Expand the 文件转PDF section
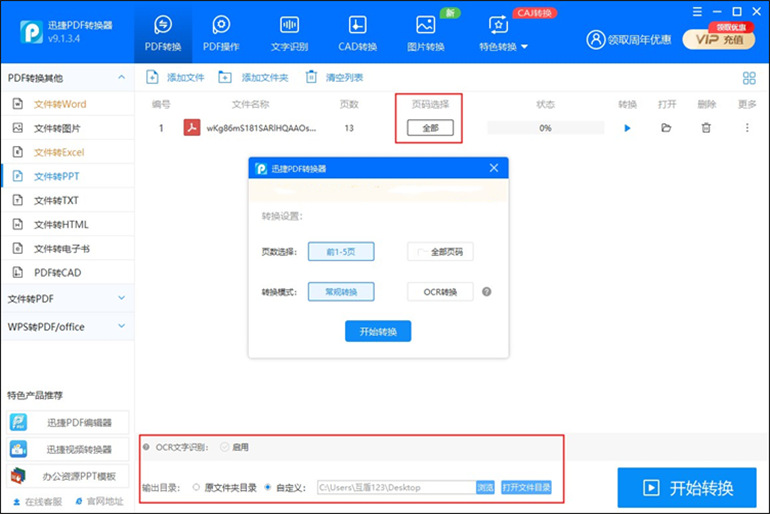770x514 pixels. pos(67,298)
